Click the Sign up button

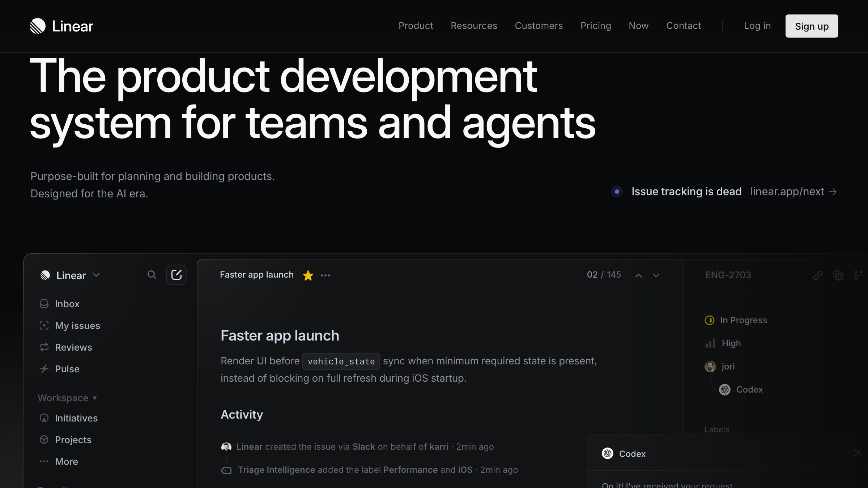[x=812, y=26]
